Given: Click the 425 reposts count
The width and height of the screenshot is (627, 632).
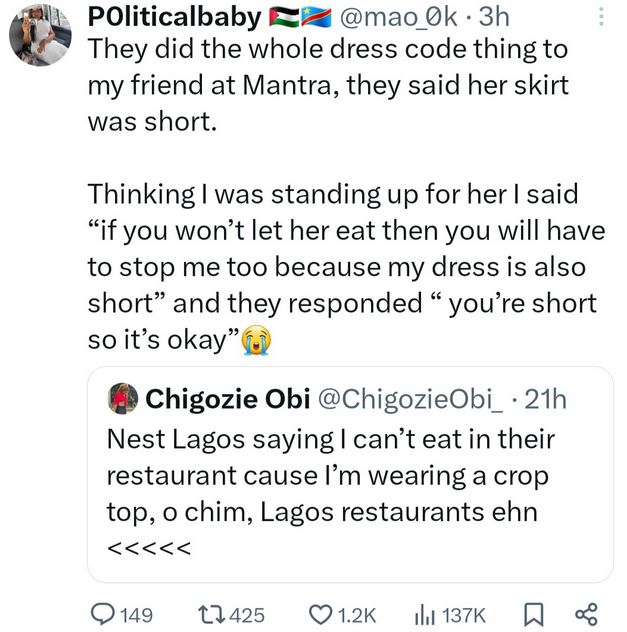Looking at the screenshot, I should pyautogui.click(x=247, y=615).
